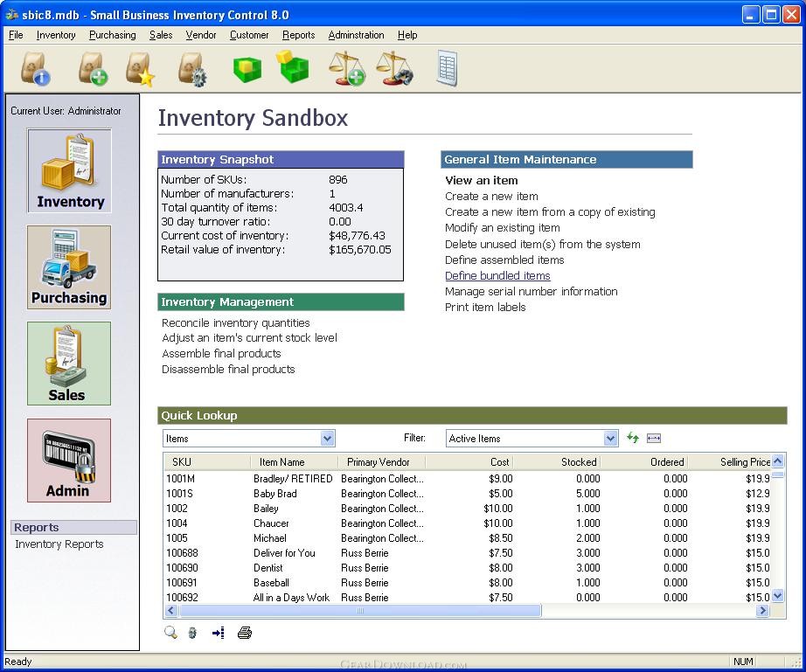Viewport: 806px width, 672px height.
Task: Open the Inventory menu
Action: (x=56, y=35)
